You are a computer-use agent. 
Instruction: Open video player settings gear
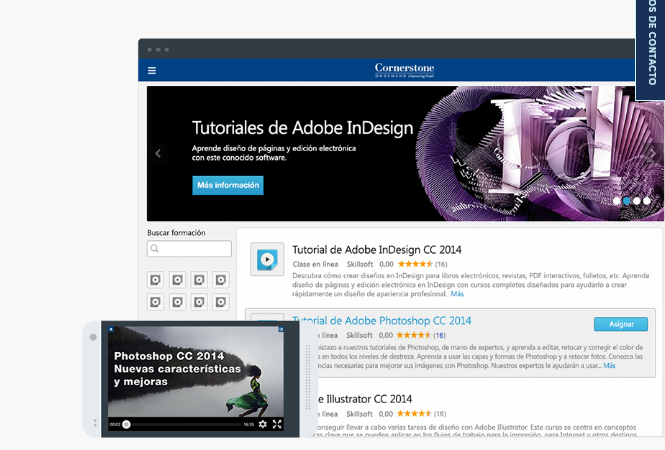coord(263,424)
